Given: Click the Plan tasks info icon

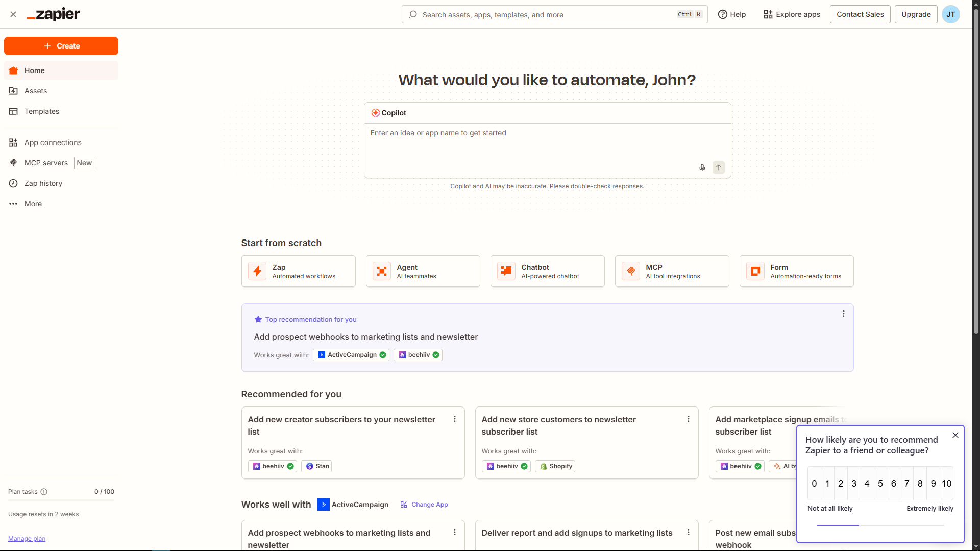Looking at the screenshot, I should tap(44, 492).
